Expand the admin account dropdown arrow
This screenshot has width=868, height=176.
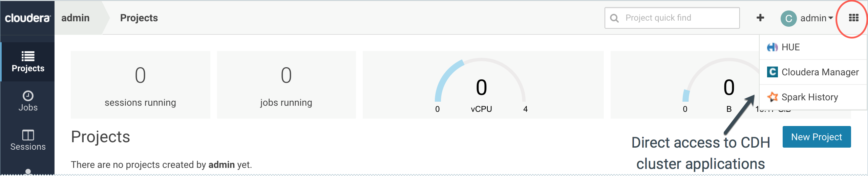click(830, 18)
